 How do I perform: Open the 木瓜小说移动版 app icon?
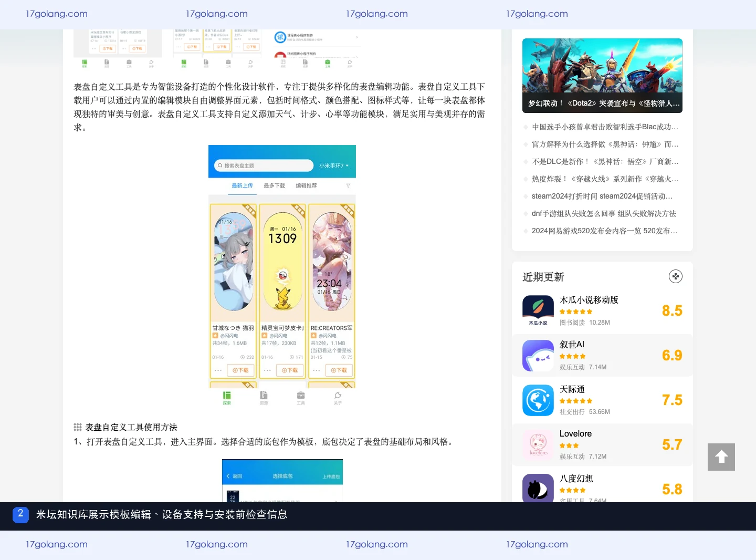pos(538,311)
